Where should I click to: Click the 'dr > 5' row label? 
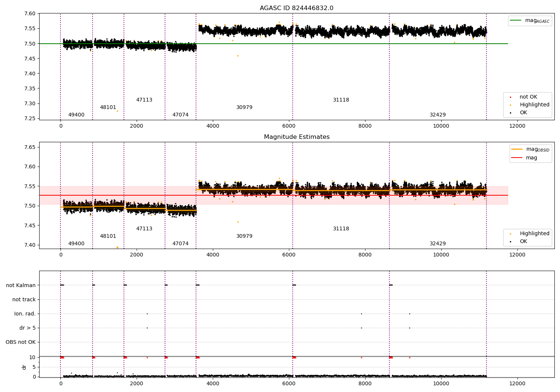(28, 328)
